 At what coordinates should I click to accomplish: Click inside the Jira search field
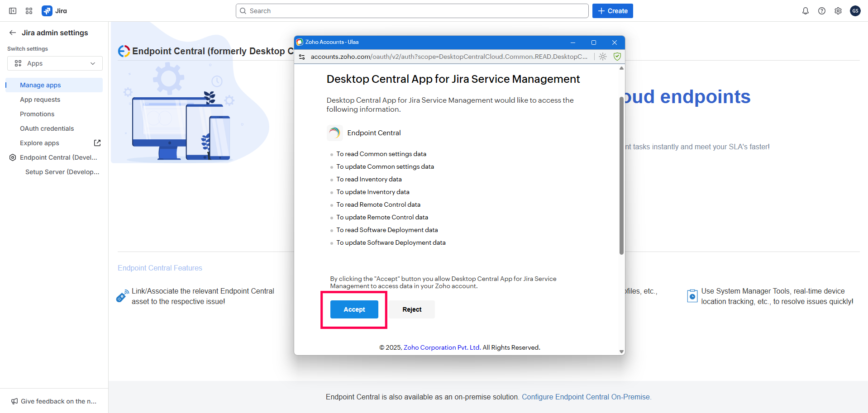[411, 10]
